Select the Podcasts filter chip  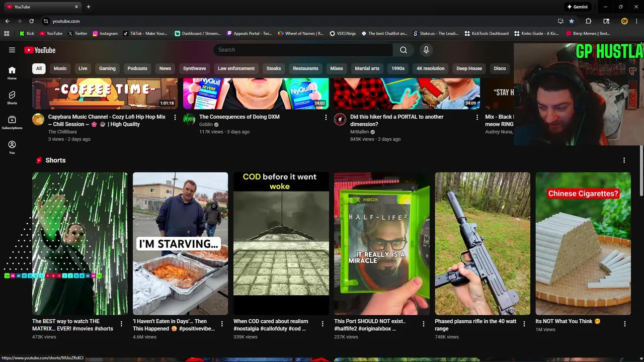tap(137, 68)
